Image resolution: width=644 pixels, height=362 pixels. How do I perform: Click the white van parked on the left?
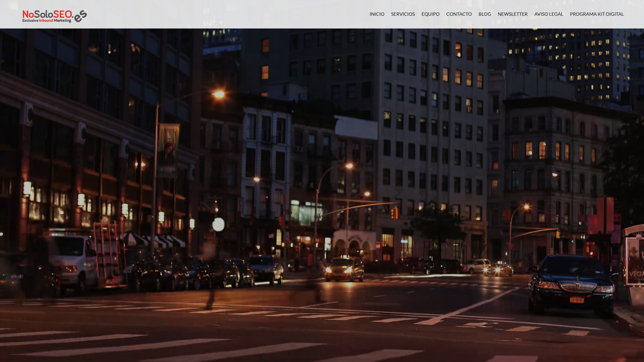pos(74,258)
